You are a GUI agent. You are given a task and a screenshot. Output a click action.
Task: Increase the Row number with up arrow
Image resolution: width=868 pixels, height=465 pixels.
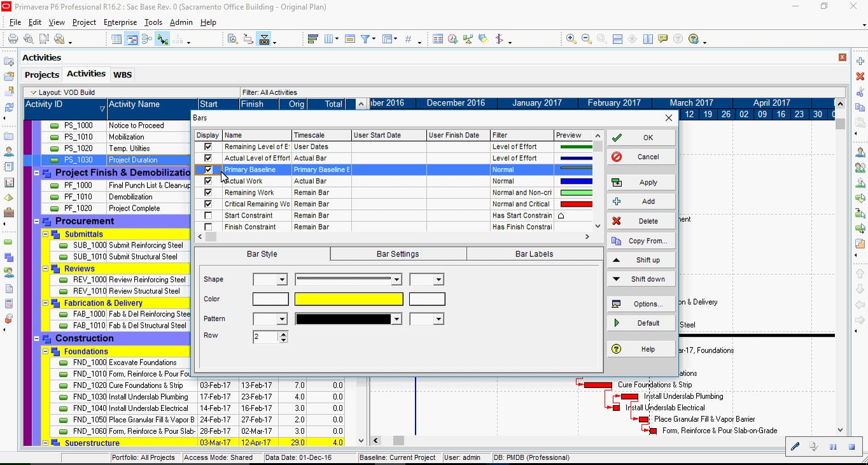click(x=283, y=333)
